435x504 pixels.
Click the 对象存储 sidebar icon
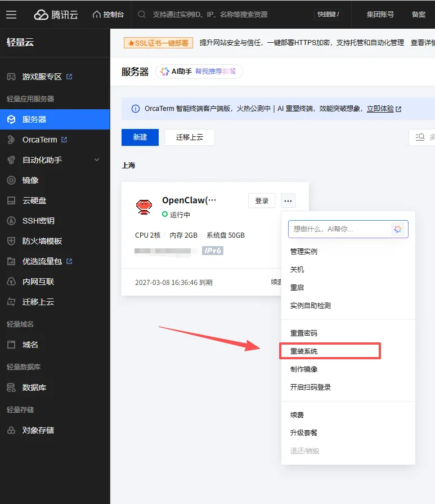(11, 430)
